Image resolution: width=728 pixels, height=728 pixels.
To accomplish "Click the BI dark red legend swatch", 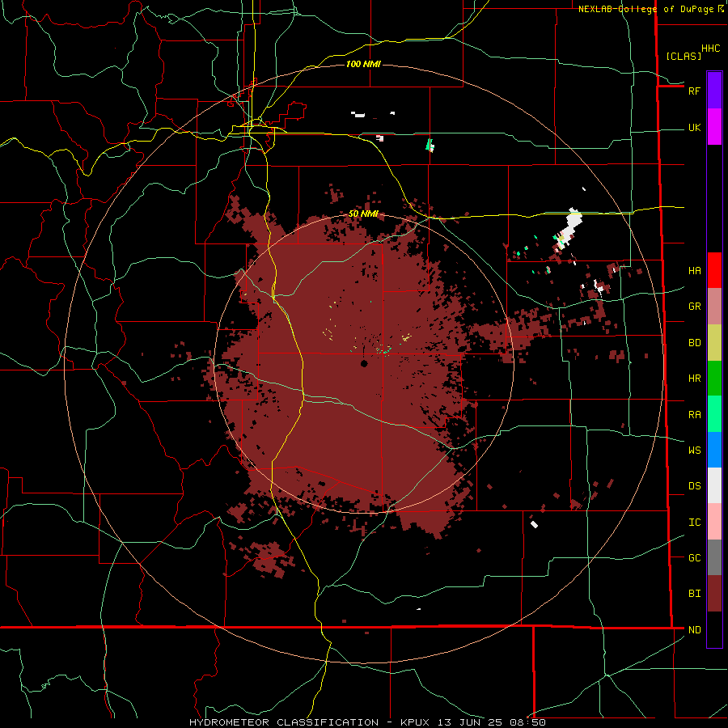I will [714, 594].
